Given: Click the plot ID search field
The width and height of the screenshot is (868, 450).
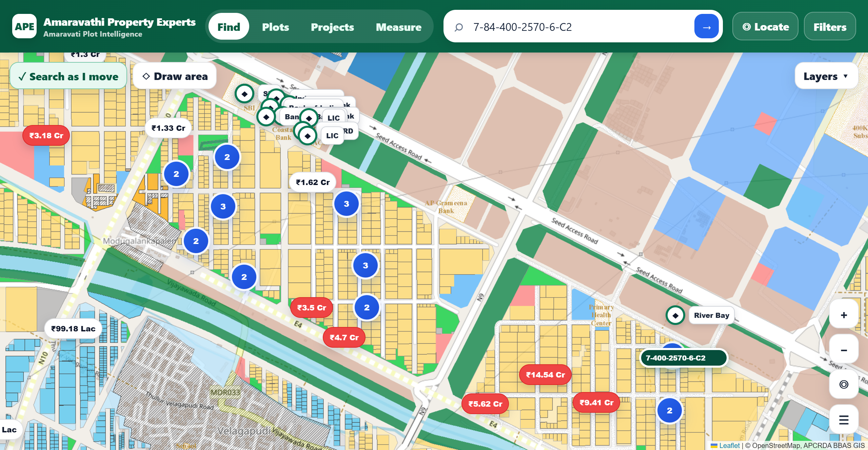Looking at the screenshot, I should coord(580,27).
